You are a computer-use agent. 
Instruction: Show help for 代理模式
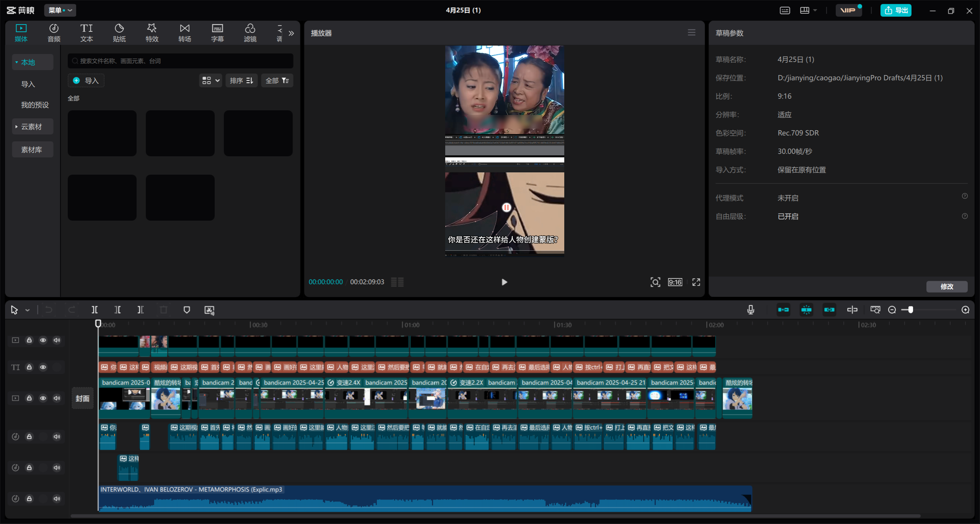[965, 196]
